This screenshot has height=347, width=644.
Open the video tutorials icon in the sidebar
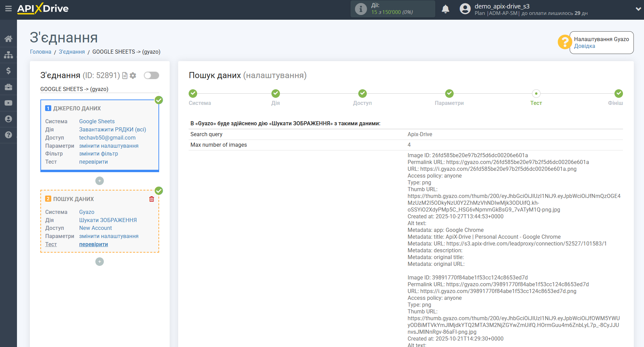point(8,103)
